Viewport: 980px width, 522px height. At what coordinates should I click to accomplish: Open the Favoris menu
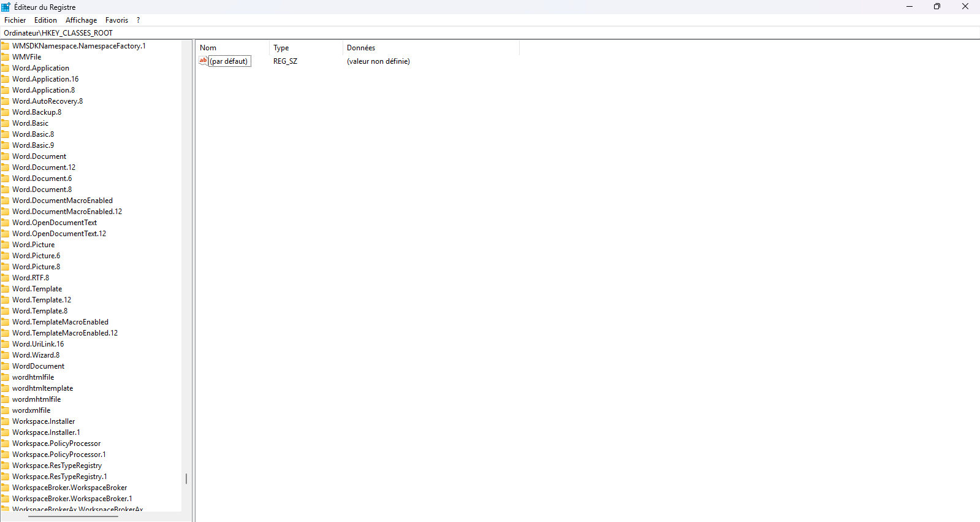pyautogui.click(x=116, y=20)
